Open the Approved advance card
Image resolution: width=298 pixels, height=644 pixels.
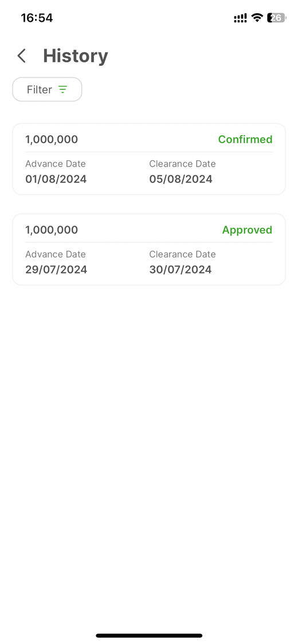(149, 250)
